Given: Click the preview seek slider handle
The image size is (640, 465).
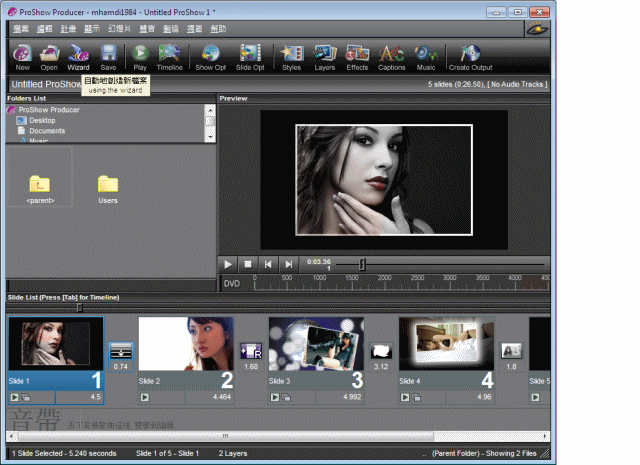Looking at the screenshot, I should (362, 265).
